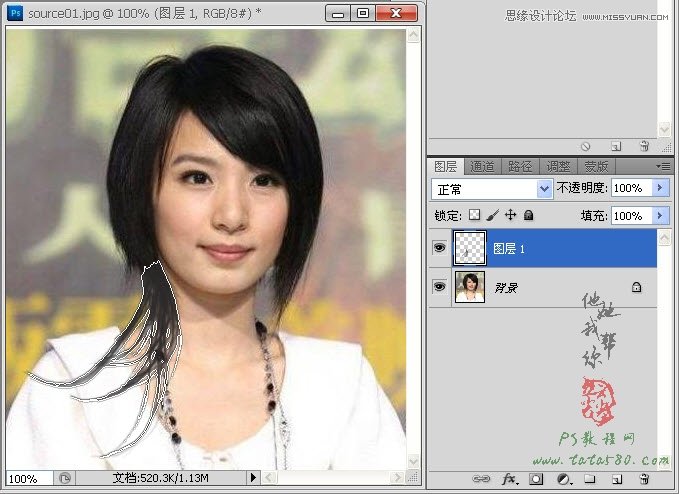
Task: Create a new layer group
Action: point(589,478)
